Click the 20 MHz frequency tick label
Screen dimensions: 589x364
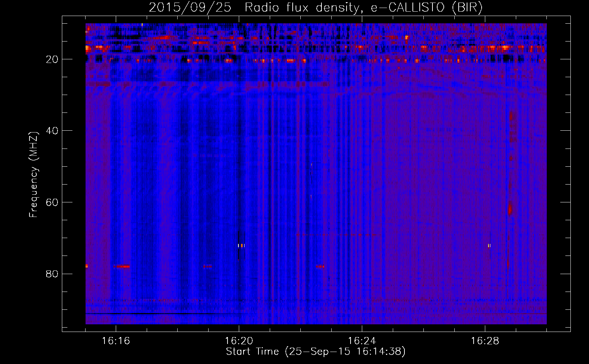(x=52, y=59)
